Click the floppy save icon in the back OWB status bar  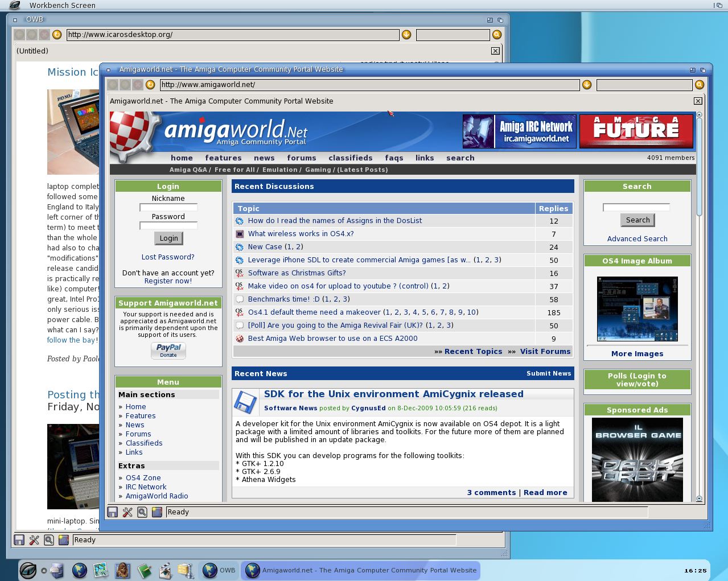pyautogui.click(x=19, y=540)
